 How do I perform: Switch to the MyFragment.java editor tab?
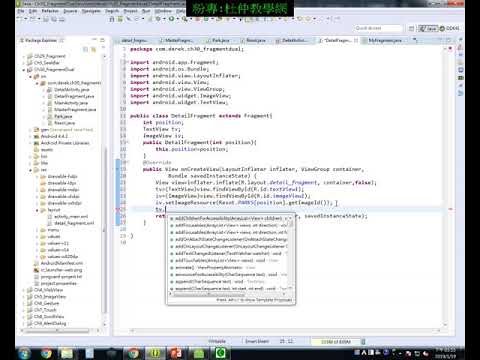(385, 40)
